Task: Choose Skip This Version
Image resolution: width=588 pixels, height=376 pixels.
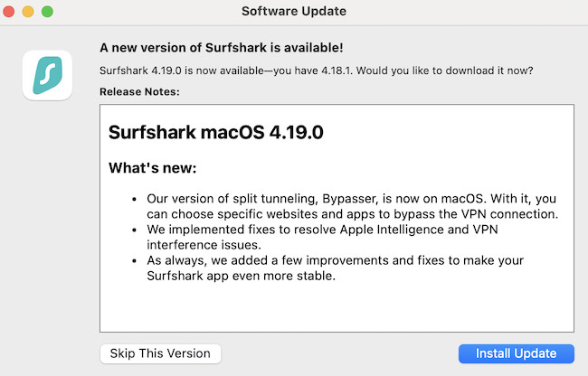Action: [160, 353]
